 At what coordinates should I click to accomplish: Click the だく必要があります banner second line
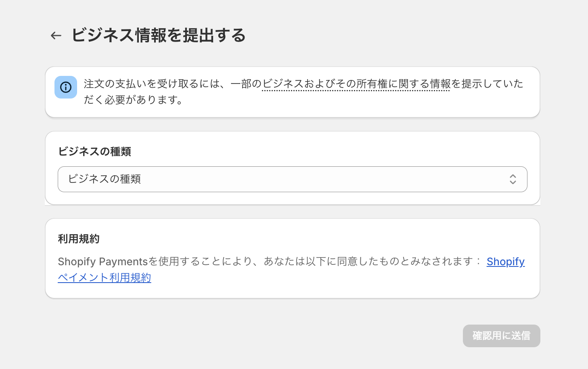[134, 100]
